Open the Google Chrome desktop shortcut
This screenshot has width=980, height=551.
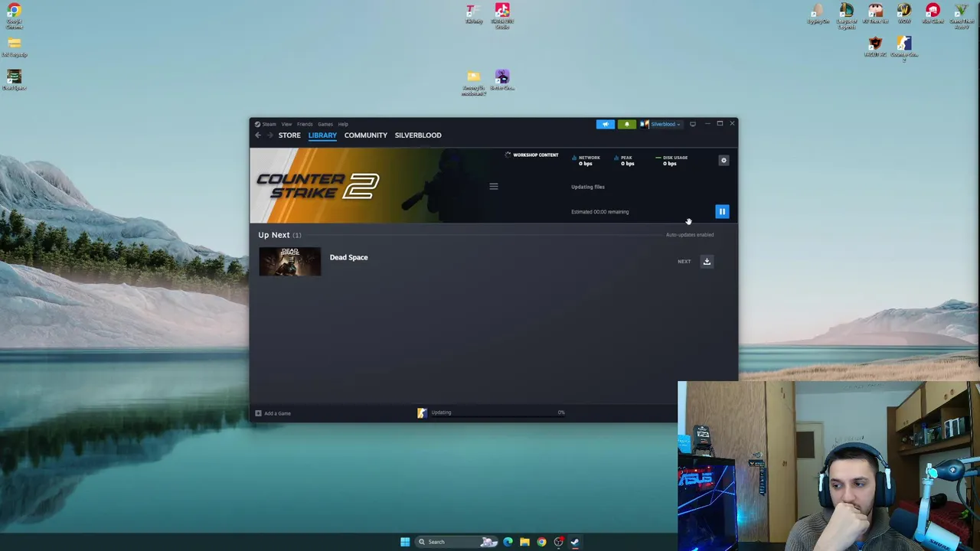point(14,15)
